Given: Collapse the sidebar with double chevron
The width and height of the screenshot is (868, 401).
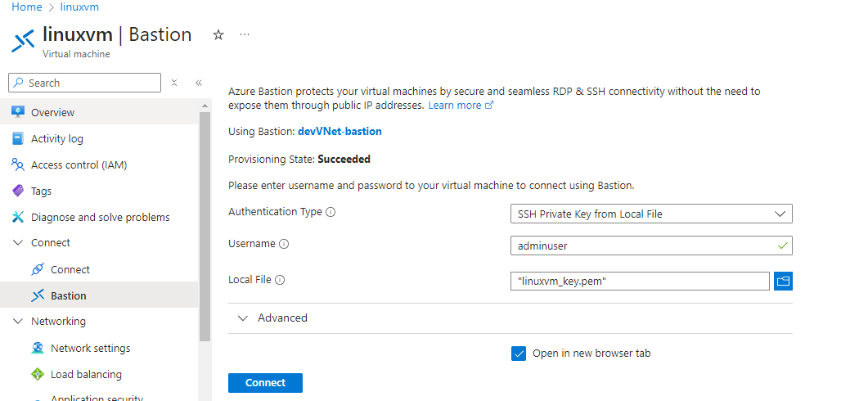Looking at the screenshot, I should click(x=199, y=83).
